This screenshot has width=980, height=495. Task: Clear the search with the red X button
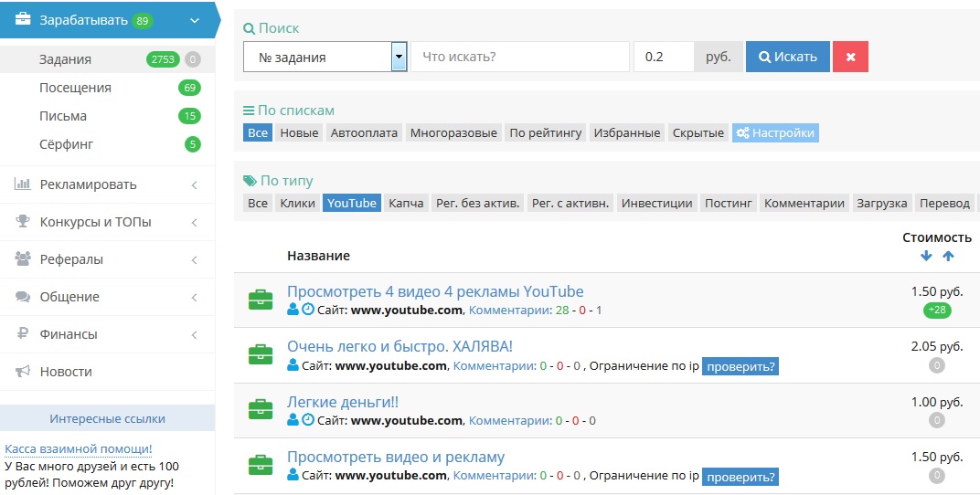tap(850, 57)
